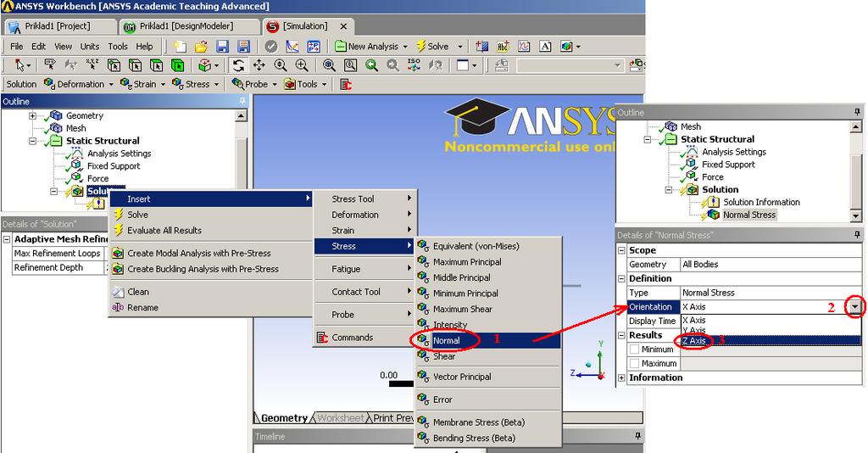Click the Comment 'A' page icon
868x453 pixels.
[x=545, y=47]
